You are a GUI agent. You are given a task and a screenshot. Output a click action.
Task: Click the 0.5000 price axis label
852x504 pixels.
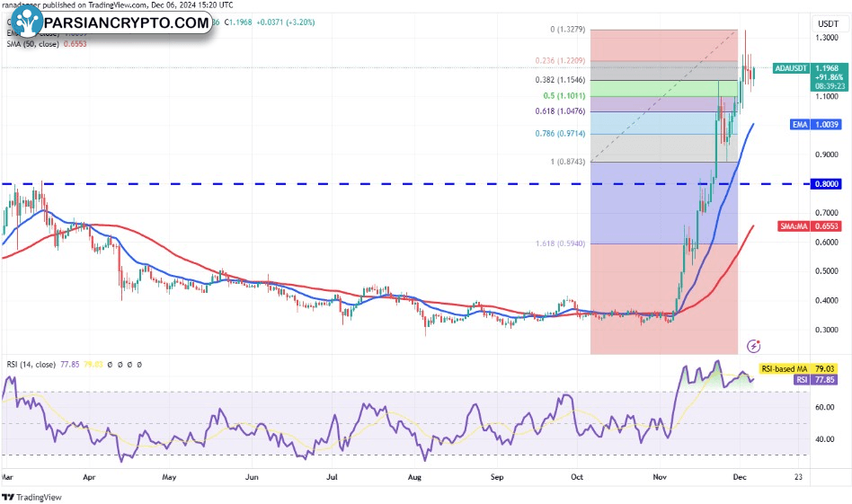click(827, 271)
